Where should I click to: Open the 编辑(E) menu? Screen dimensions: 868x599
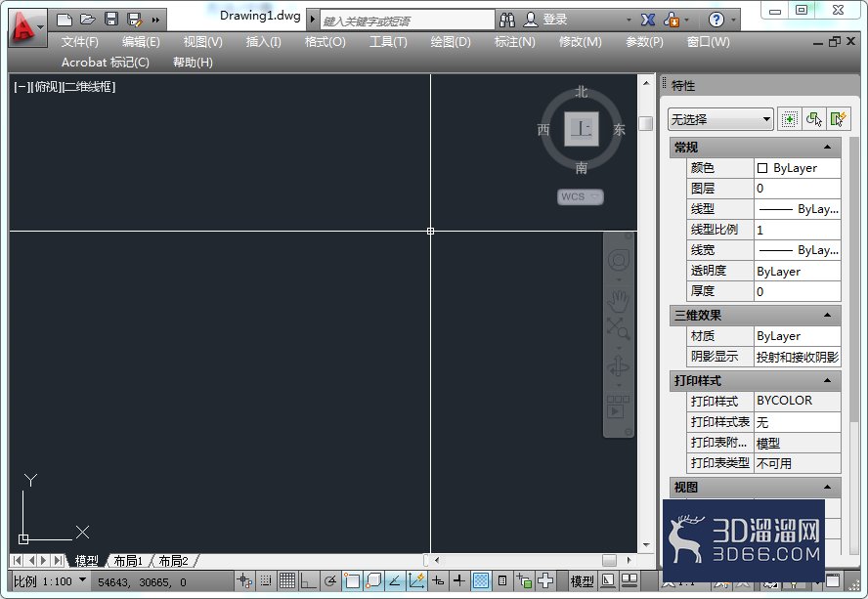click(141, 41)
